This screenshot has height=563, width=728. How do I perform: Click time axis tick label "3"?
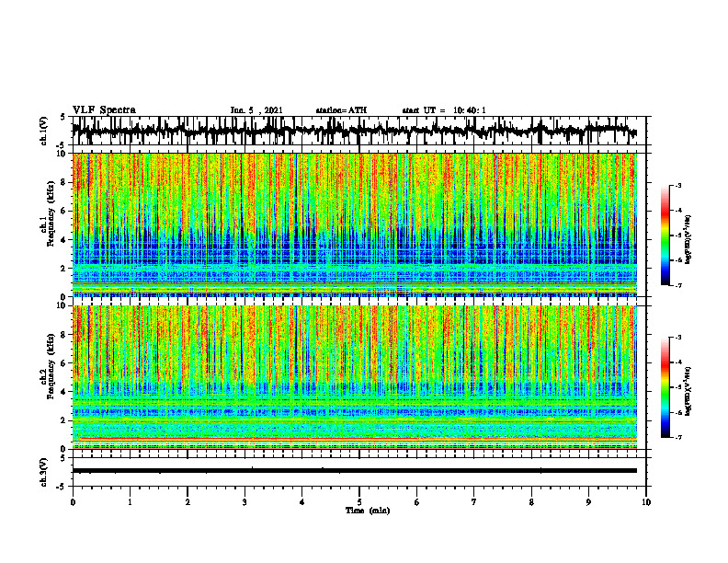245,502
